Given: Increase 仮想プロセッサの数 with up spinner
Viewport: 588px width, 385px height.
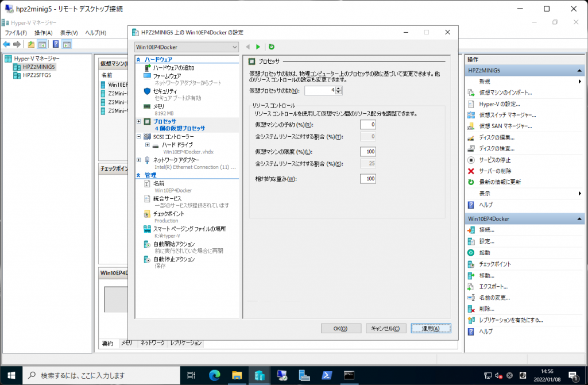Looking at the screenshot, I should coord(339,88).
